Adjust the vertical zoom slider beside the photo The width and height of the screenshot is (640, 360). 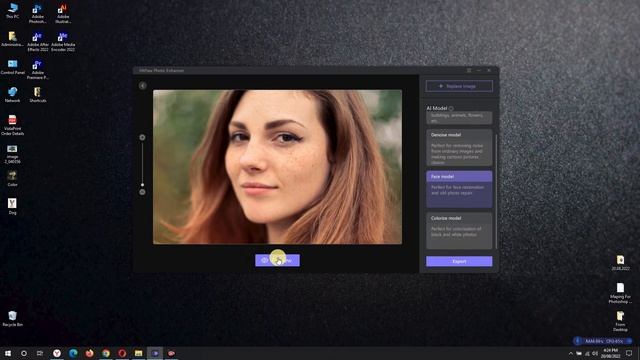142,165
